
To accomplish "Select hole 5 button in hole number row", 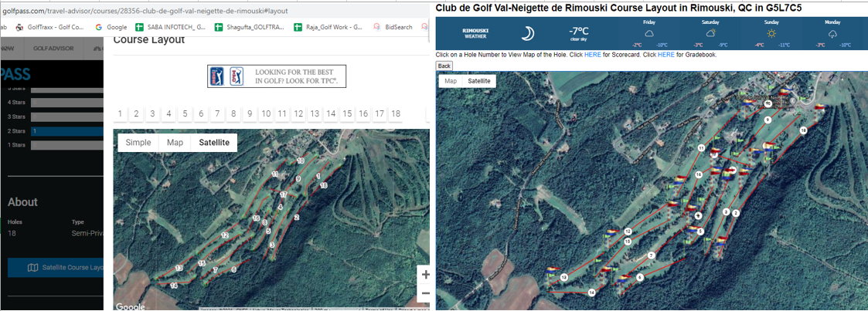I will (185, 113).
